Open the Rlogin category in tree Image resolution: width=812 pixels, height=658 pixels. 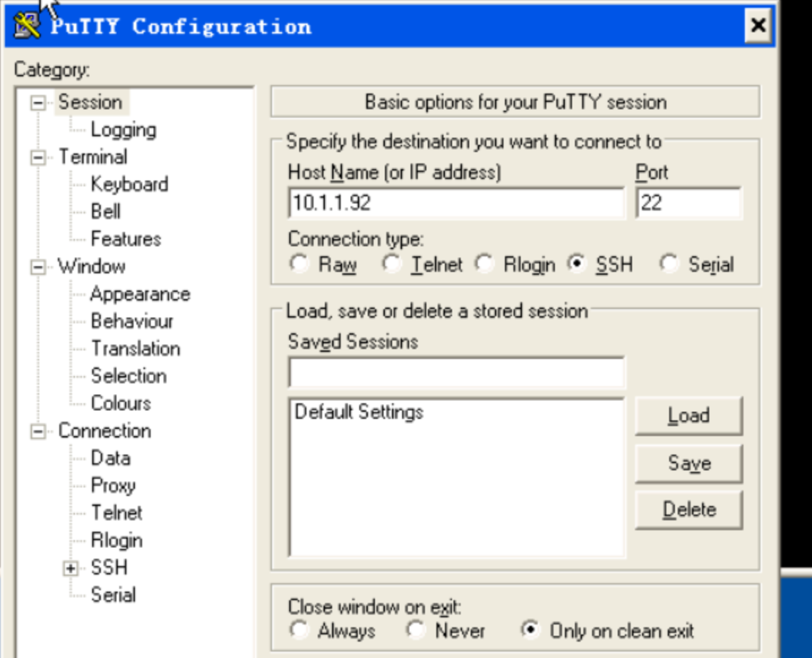tap(116, 540)
